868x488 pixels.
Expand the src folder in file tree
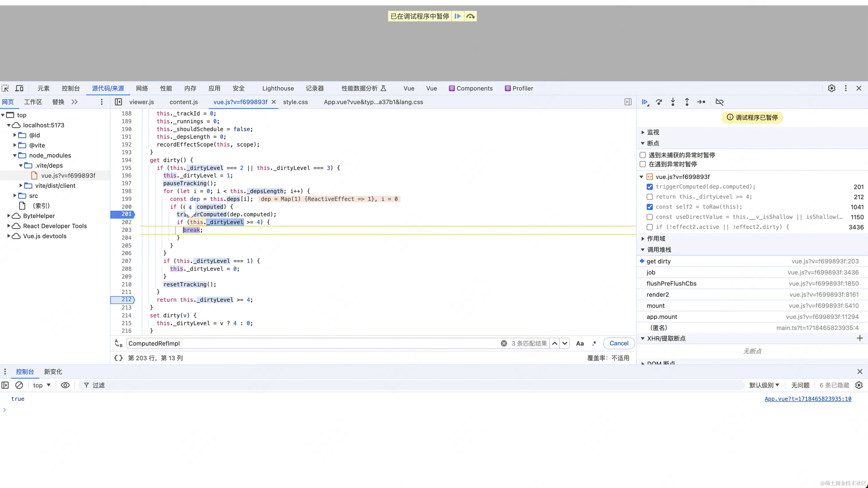[15, 195]
